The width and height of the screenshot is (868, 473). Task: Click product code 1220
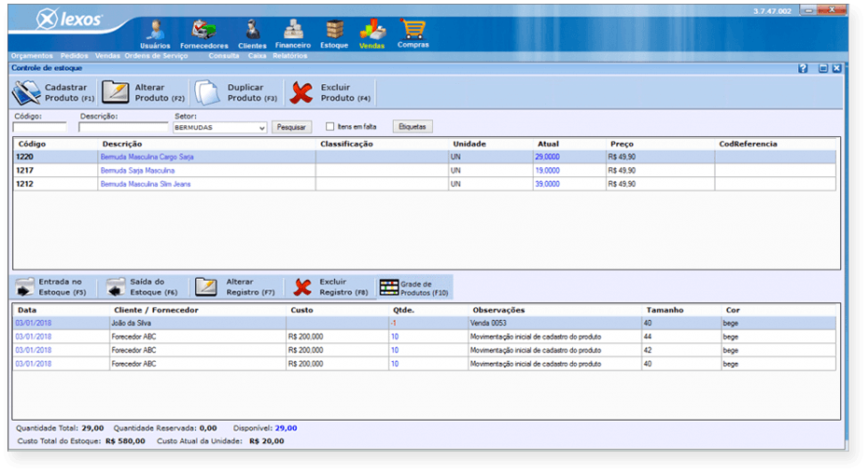coord(24,157)
